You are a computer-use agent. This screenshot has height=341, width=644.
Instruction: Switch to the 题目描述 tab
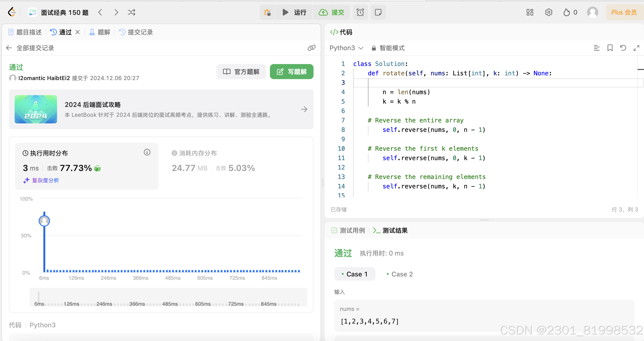(x=25, y=32)
